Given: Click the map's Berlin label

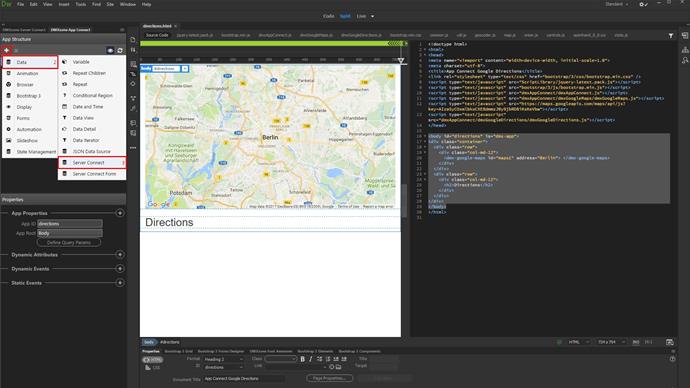Looking at the screenshot, I should point(270,137).
